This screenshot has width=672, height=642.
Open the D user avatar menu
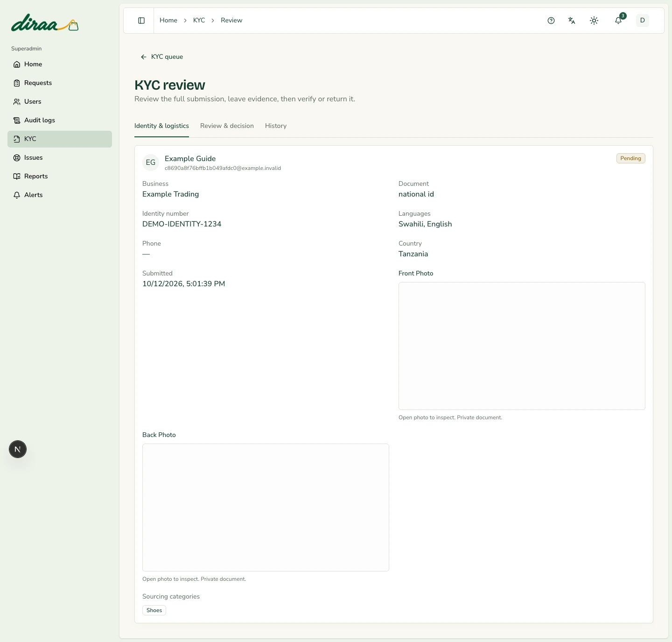click(643, 21)
